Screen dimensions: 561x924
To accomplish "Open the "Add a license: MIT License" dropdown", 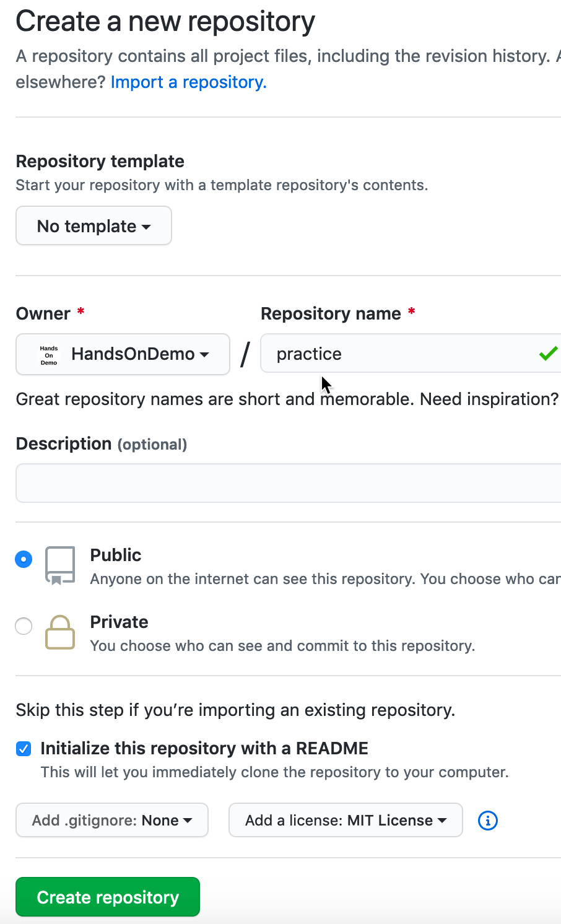I will point(345,820).
